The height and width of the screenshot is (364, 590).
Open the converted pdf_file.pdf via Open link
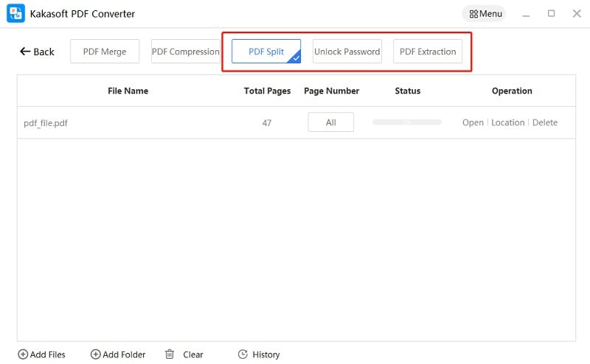[x=473, y=122]
